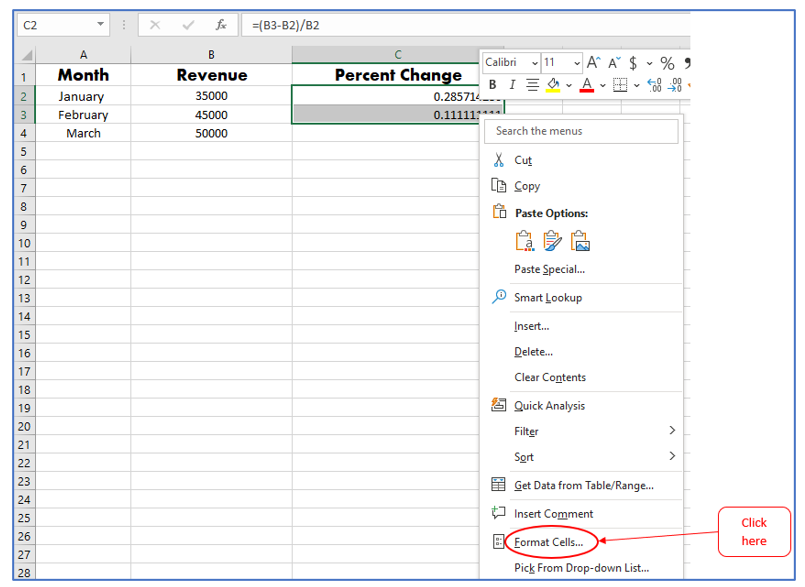805x587 pixels.
Task: Apply the yellow fill color swatch
Action: 553,85
